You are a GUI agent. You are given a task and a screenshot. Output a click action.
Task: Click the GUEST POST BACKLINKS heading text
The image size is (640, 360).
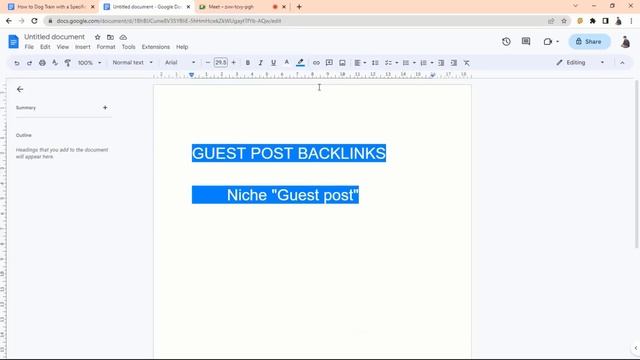pos(289,153)
